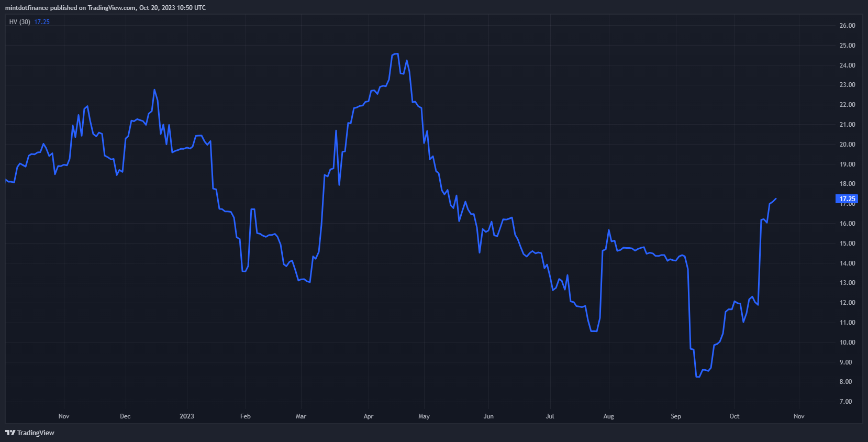The height and width of the screenshot is (442, 868).
Task: Click the 25.00 price axis label
Action: 847,46
